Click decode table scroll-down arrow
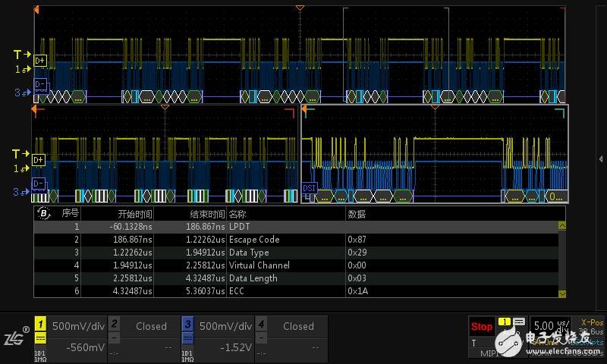607x364 pixels. point(562,294)
